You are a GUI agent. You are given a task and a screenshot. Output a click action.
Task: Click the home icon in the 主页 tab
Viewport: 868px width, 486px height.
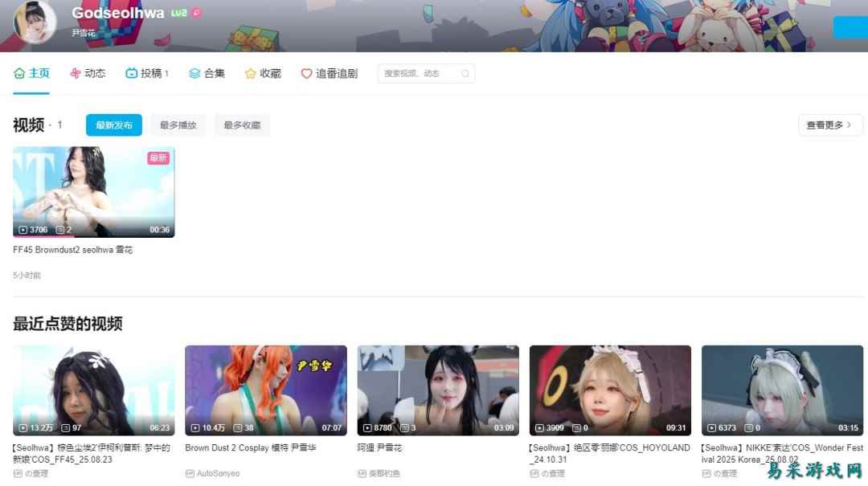pyautogui.click(x=19, y=73)
